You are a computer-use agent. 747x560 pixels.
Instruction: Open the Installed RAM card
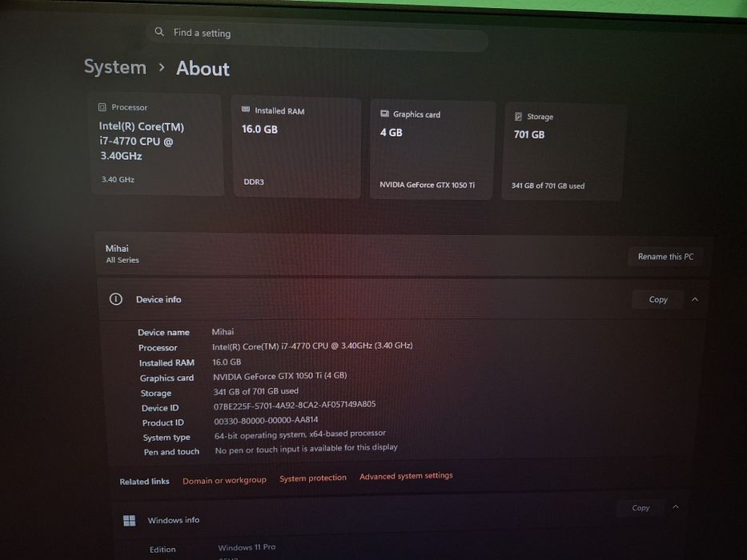(x=296, y=147)
